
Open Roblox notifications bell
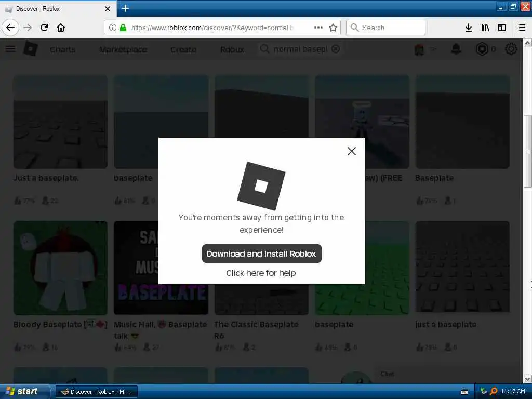(x=456, y=49)
